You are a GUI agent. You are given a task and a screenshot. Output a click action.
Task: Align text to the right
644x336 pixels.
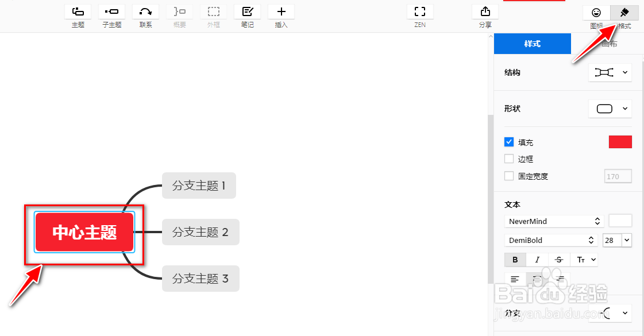(559, 279)
